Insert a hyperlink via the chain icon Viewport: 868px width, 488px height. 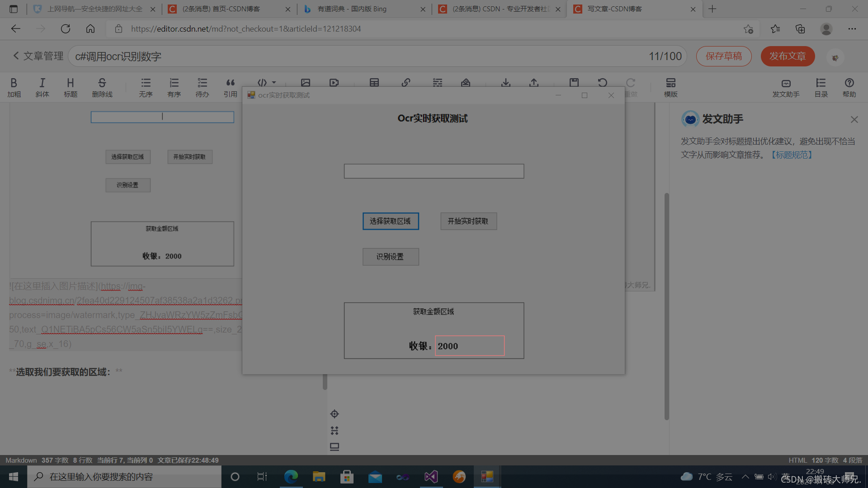[406, 83]
